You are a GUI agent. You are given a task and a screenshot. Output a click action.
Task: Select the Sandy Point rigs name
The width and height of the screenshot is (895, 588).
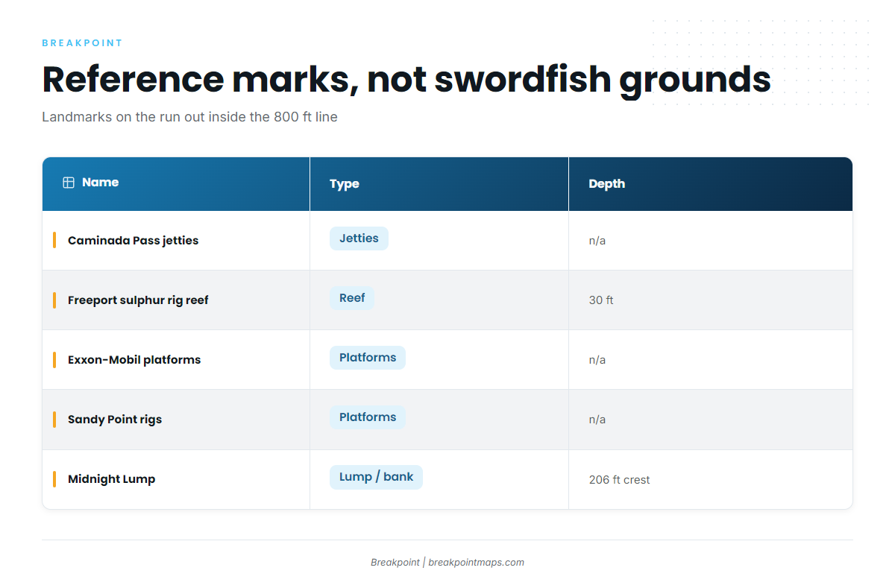pyautogui.click(x=115, y=420)
